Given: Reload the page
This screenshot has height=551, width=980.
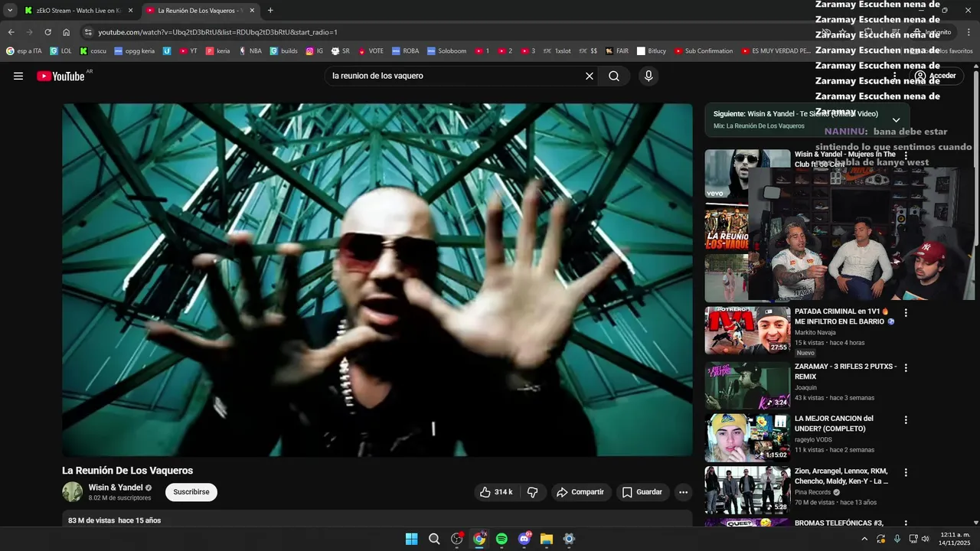Looking at the screenshot, I should [47, 32].
